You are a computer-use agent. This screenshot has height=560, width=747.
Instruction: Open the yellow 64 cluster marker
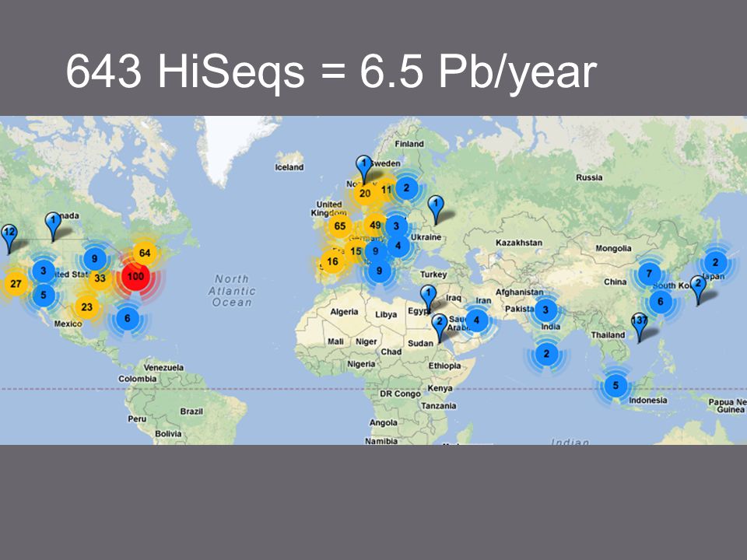145,253
